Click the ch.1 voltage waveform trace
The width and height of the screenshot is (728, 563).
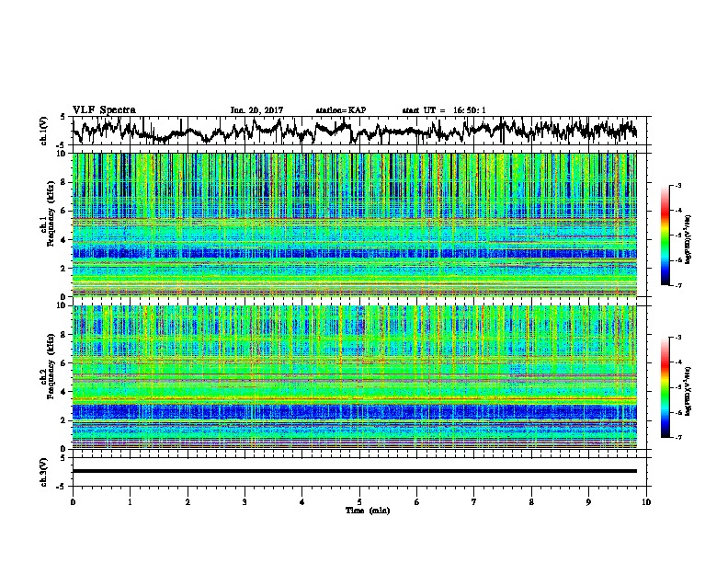(354, 130)
